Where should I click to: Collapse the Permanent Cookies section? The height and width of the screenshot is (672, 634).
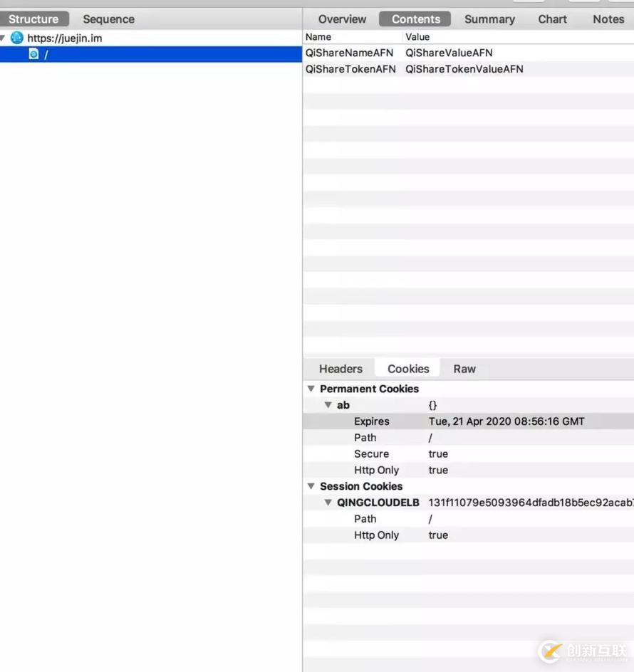coord(311,389)
